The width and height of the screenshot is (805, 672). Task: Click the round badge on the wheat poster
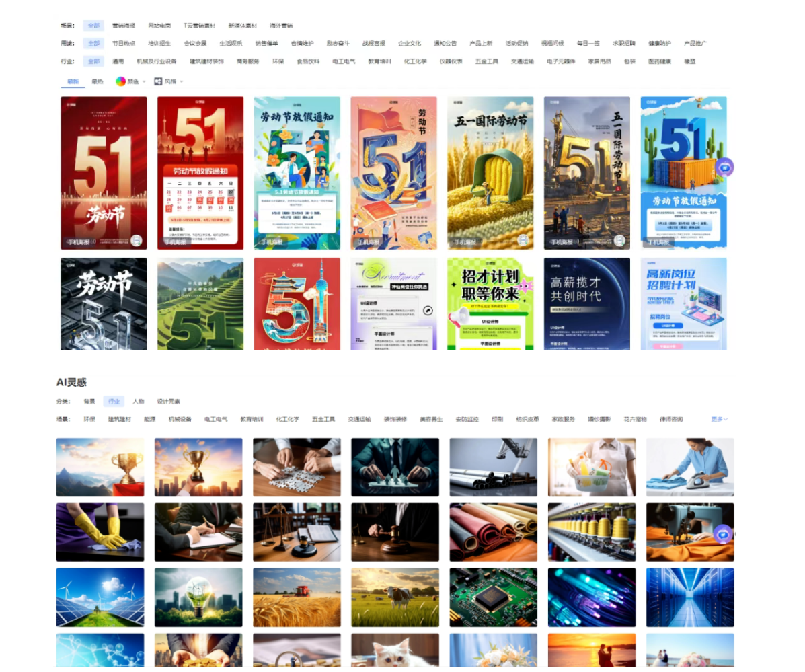[523, 240]
